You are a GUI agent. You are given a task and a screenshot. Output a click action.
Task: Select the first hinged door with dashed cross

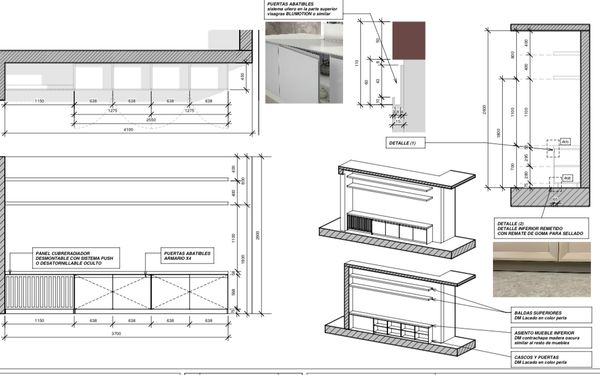point(94,292)
